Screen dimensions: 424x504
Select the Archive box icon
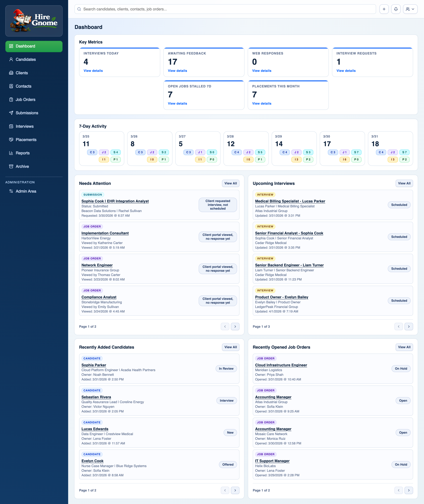[11, 166]
